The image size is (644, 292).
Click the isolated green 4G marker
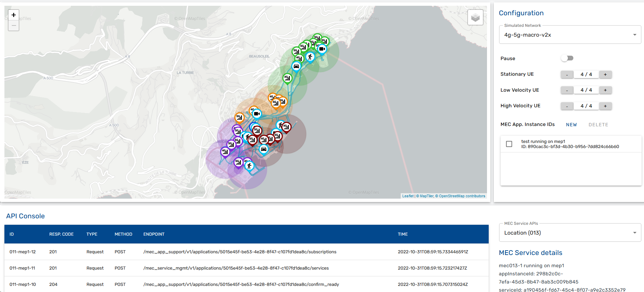click(287, 78)
